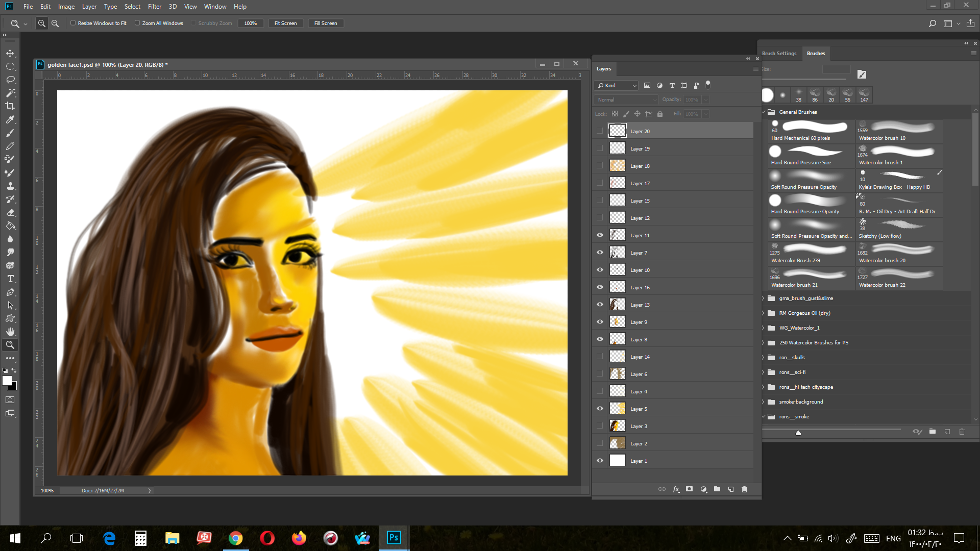Open the Filter menu
Screen dimensions: 980x551
155,7
